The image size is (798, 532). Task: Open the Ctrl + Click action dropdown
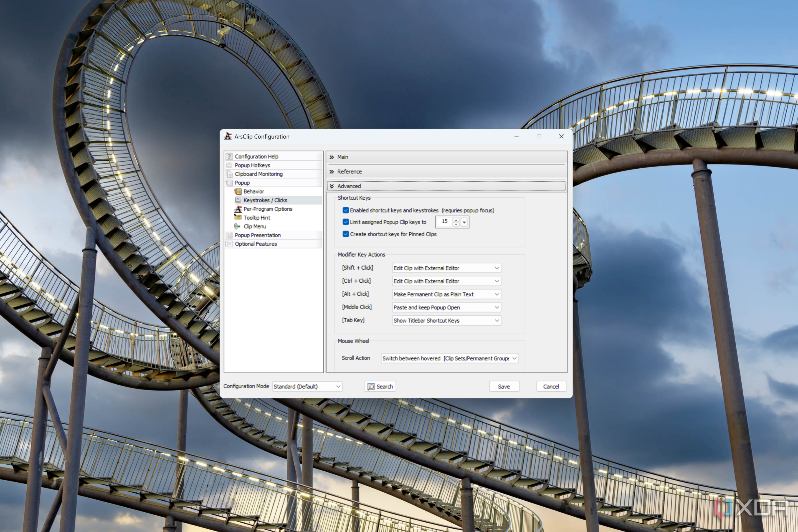point(447,281)
